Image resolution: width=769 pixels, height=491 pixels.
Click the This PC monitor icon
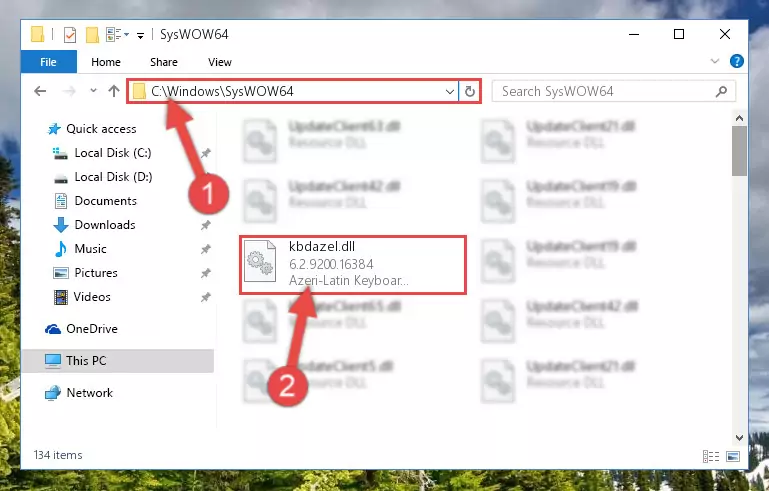point(53,361)
